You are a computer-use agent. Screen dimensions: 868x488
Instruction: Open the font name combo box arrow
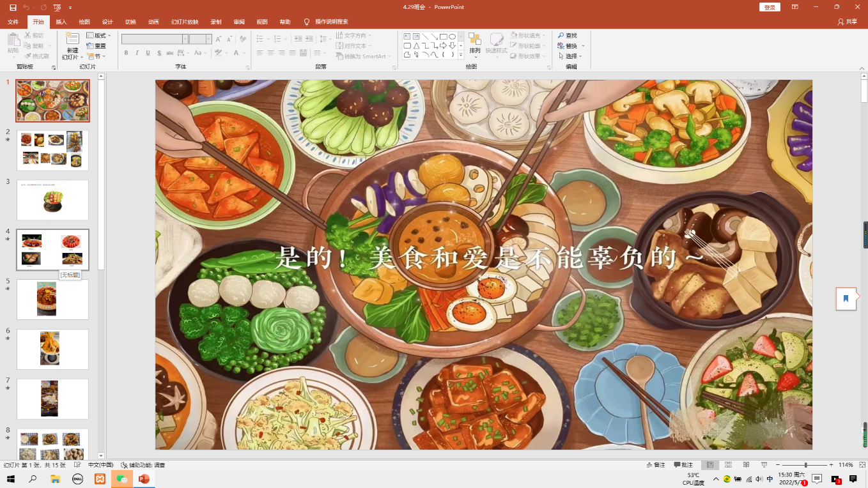pyautogui.click(x=185, y=39)
